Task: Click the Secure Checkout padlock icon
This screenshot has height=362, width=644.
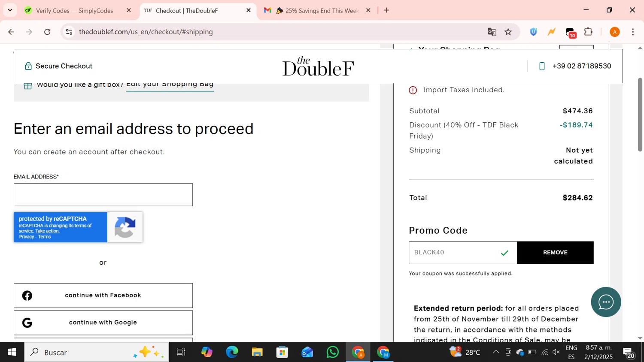Action: coord(28,66)
